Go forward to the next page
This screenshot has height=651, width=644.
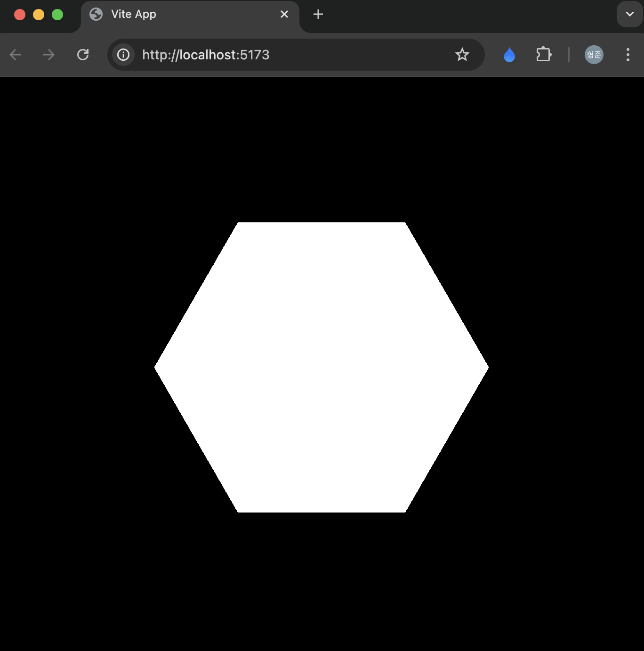click(x=49, y=55)
